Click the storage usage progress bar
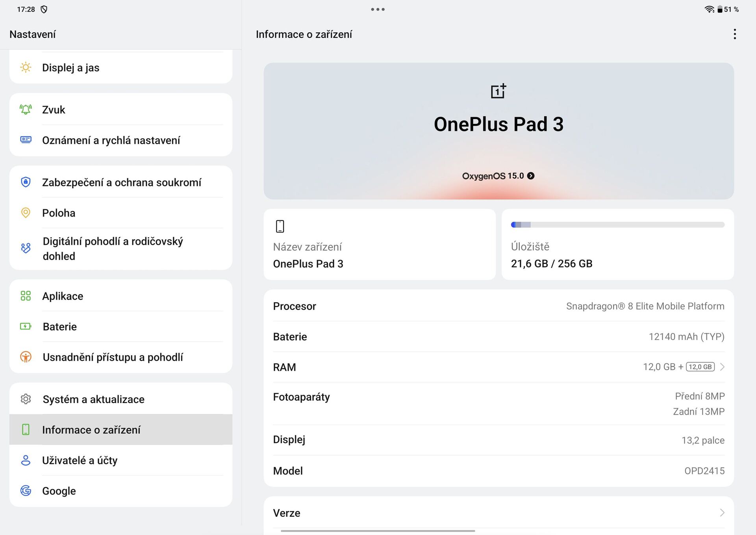The height and width of the screenshot is (535, 756). coord(617,224)
